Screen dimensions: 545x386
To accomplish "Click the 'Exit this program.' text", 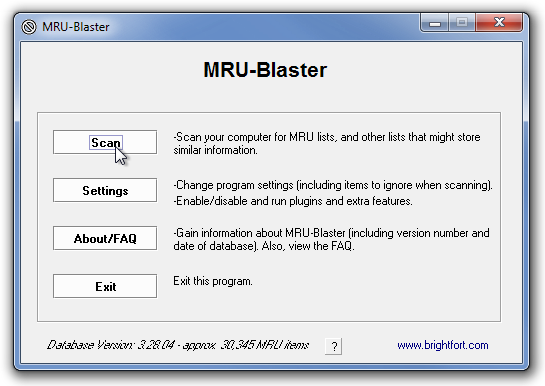I will point(213,281).
